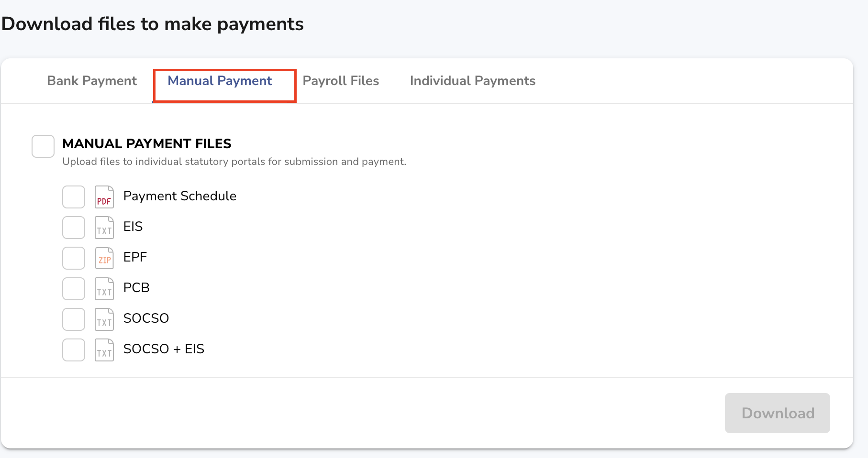This screenshot has height=458, width=868.
Task: Check the SOCSO + EIS checkbox
Action: click(74, 350)
